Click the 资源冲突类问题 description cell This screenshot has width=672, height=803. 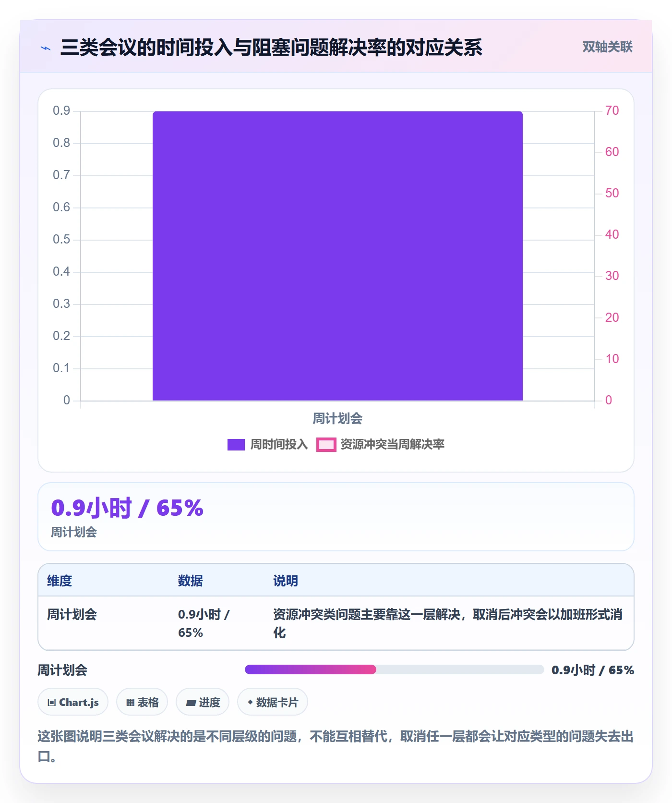[448, 623]
